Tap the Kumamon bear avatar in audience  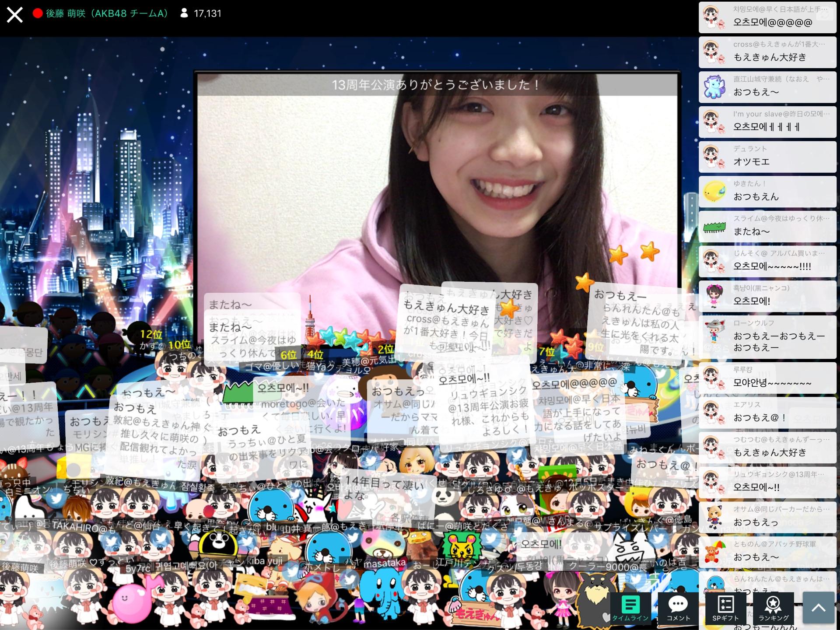217,545
